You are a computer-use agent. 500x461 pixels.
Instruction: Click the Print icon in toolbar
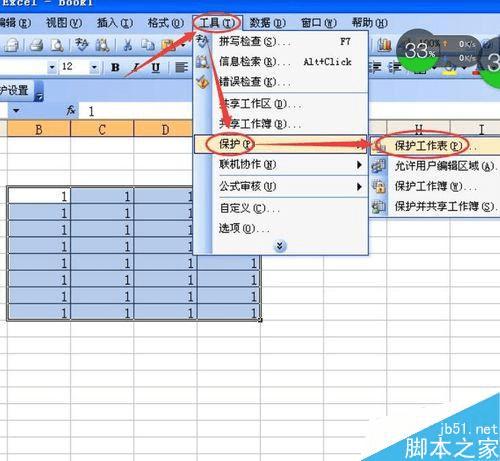(36, 45)
